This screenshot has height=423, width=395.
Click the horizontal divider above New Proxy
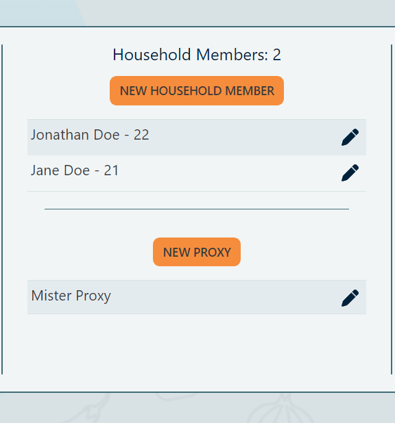(197, 209)
